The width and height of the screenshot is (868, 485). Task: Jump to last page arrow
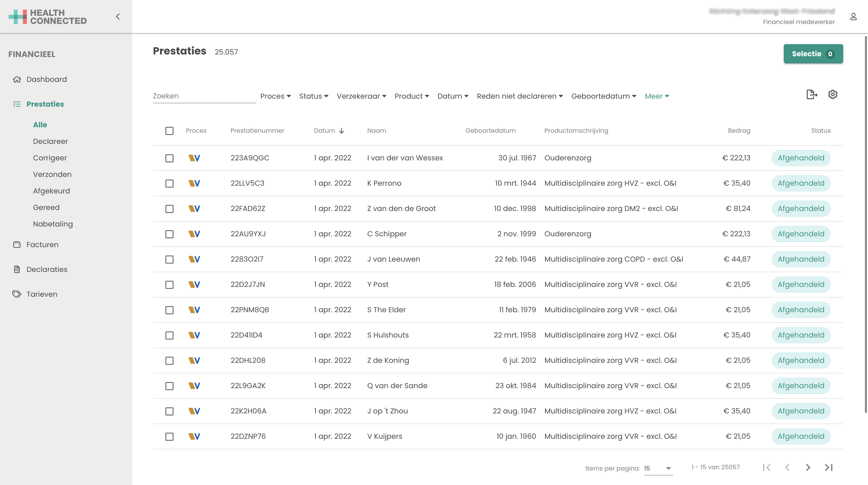[x=828, y=467]
